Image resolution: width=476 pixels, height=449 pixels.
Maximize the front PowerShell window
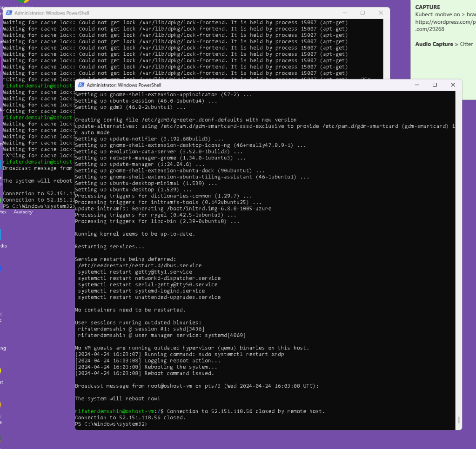point(435,85)
